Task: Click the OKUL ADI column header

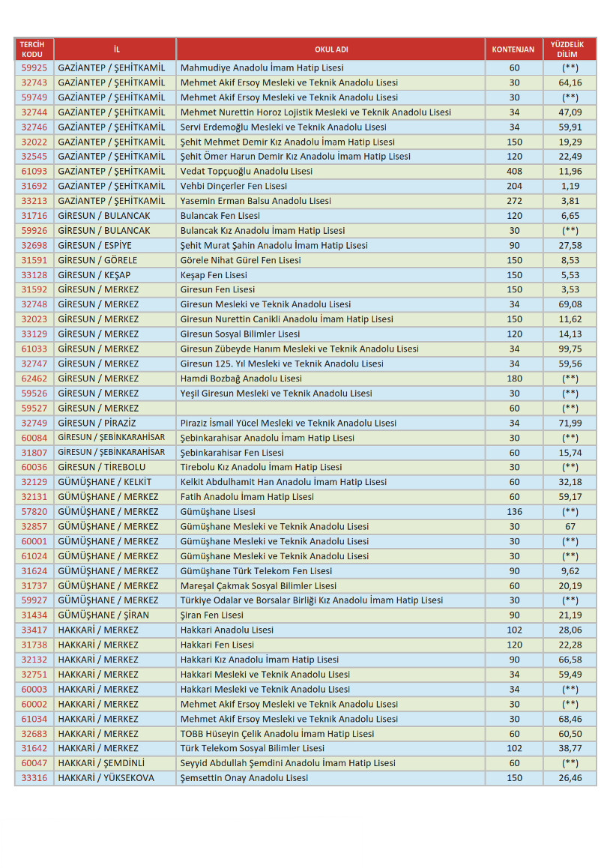Action: pos(331,49)
